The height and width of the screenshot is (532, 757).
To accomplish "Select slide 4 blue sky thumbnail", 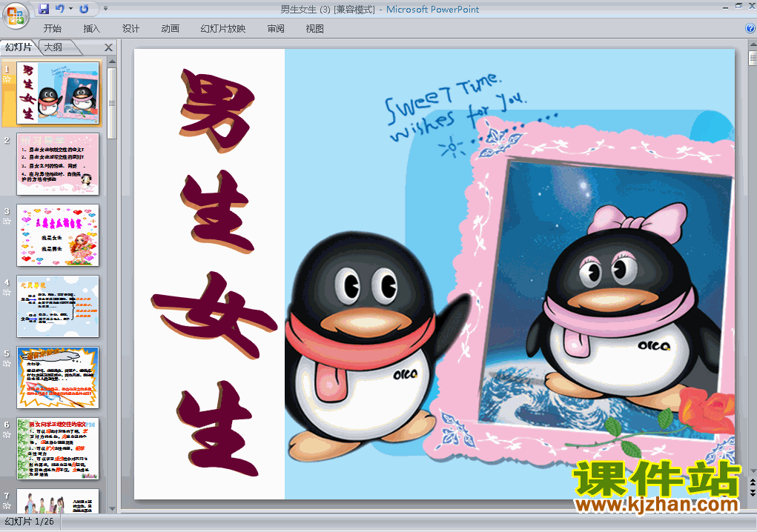I will pyautogui.click(x=58, y=306).
